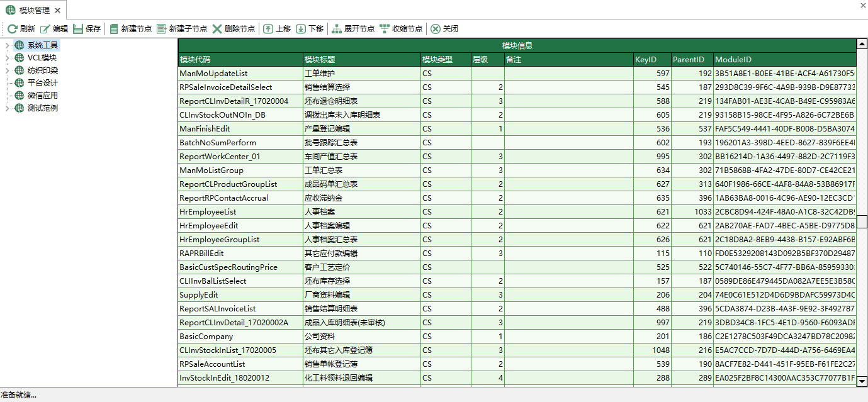
Task: Expand the 测试范例 tree node
Action: point(7,108)
